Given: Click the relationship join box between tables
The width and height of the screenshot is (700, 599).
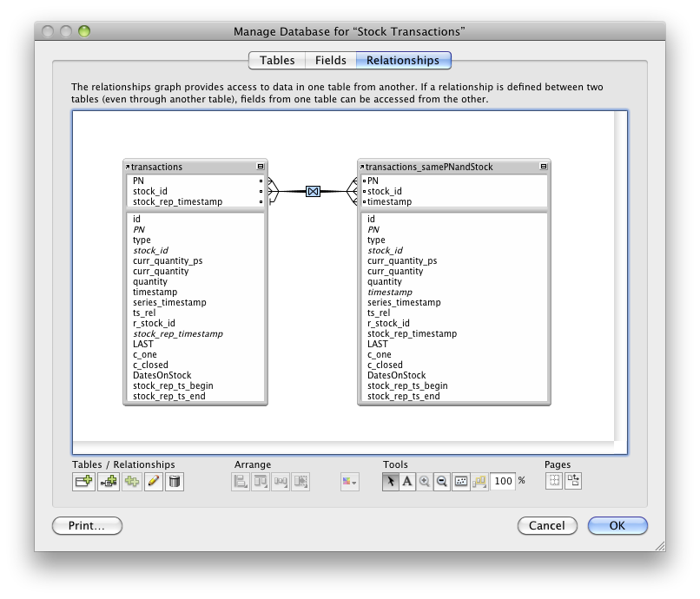Looking at the screenshot, I should click(x=313, y=192).
